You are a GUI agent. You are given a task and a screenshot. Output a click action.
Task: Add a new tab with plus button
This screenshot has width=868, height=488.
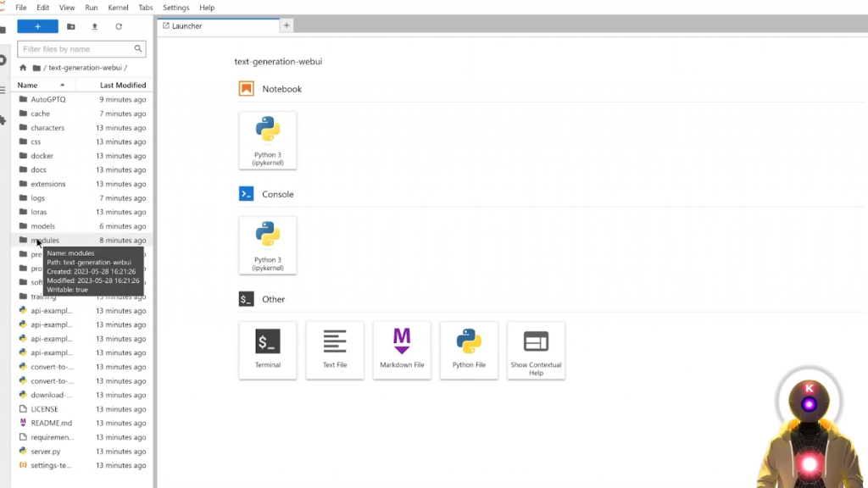pos(287,25)
